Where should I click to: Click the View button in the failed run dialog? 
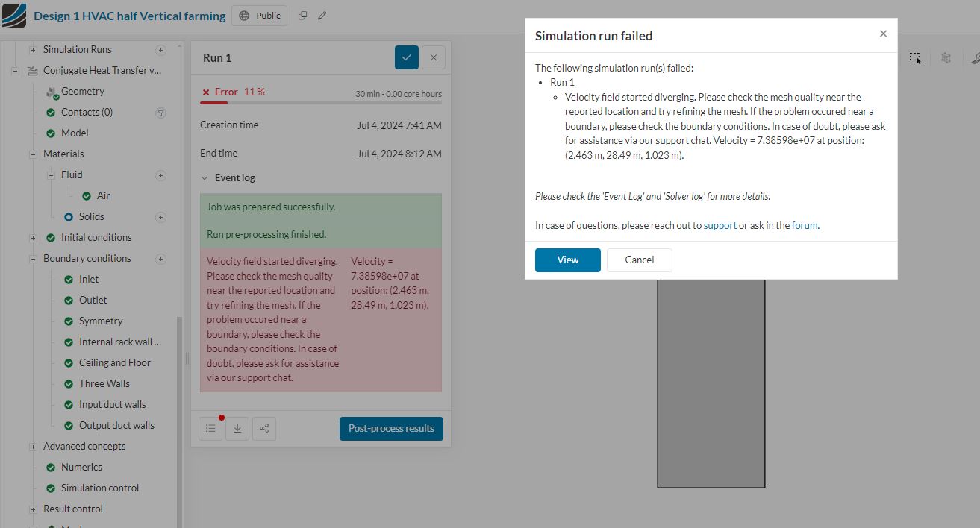tap(567, 260)
